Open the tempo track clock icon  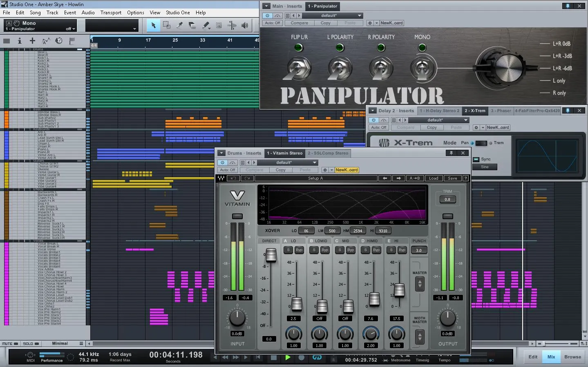pyautogui.click(x=59, y=40)
